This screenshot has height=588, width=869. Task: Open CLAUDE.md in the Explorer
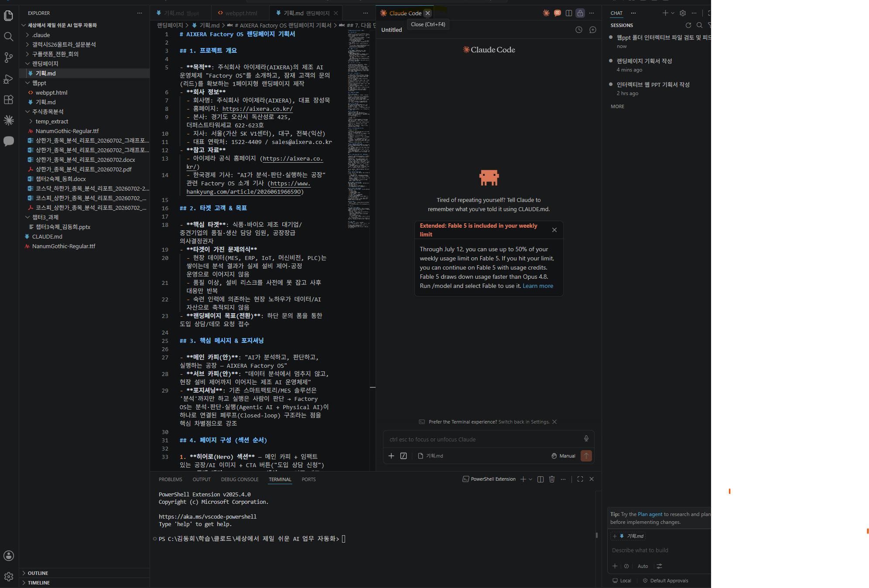click(x=47, y=236)
